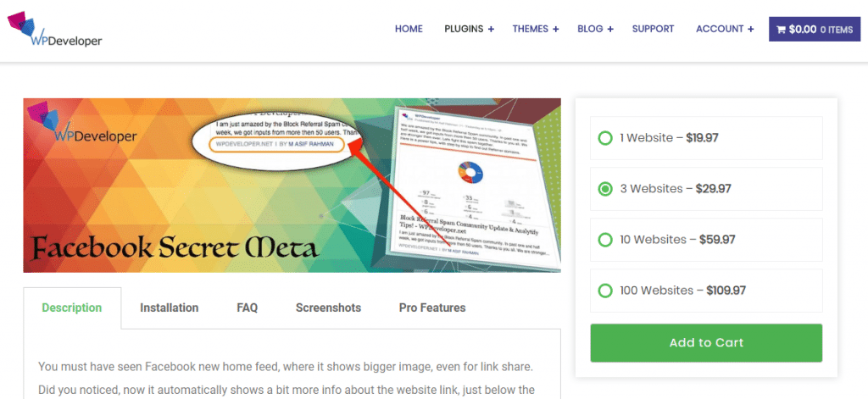Click the green Add to Cart button

706,343
